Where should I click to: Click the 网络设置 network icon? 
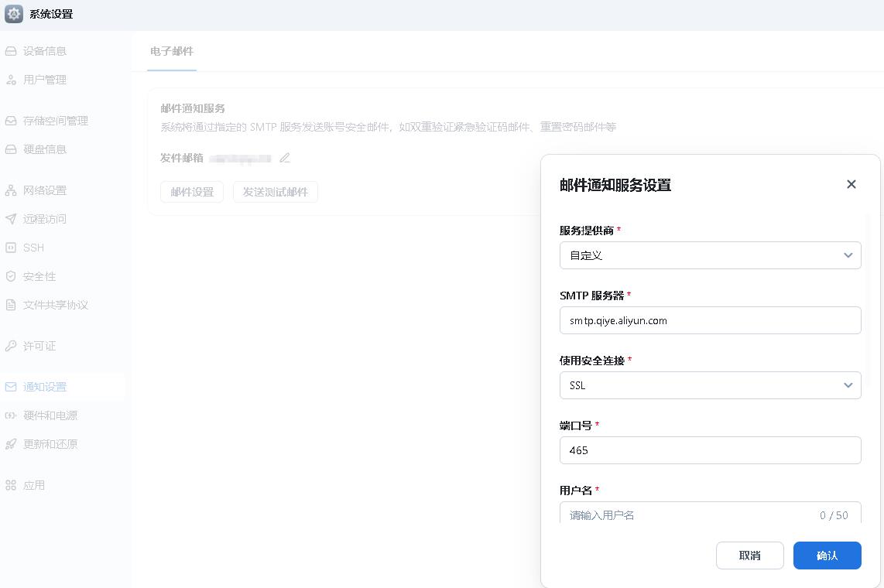click(x=11, y=190)
